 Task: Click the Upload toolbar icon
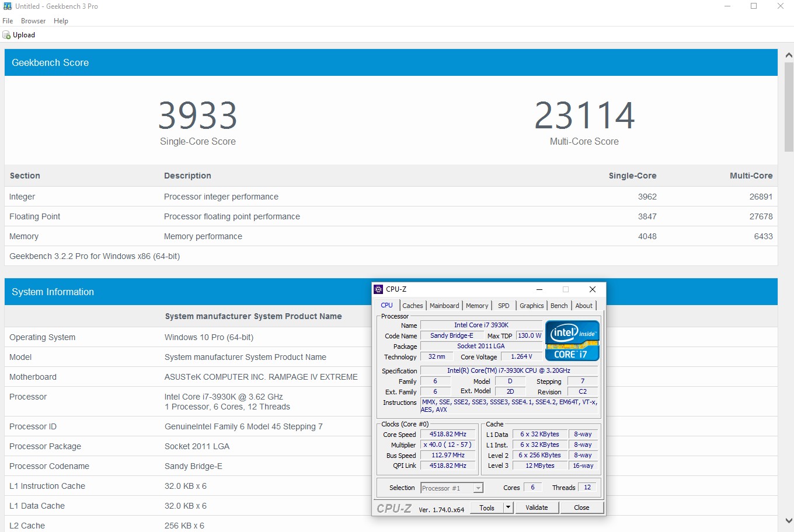point(7,35)
